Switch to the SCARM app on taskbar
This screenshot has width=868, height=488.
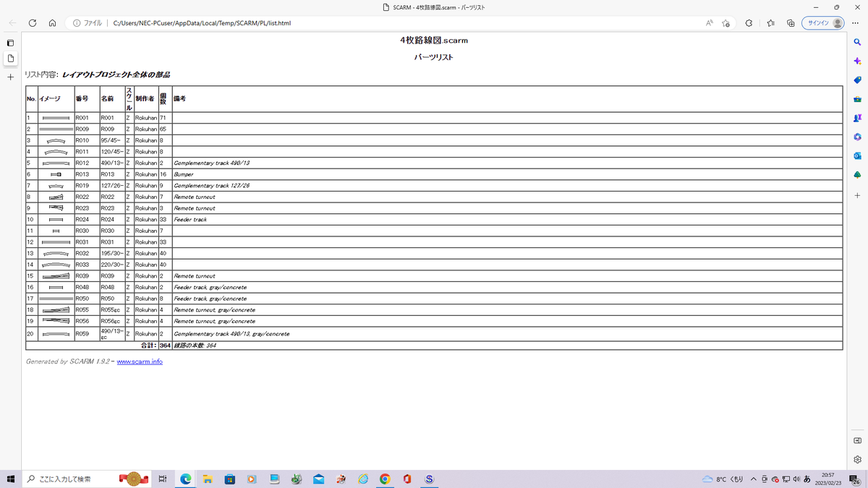429,479
